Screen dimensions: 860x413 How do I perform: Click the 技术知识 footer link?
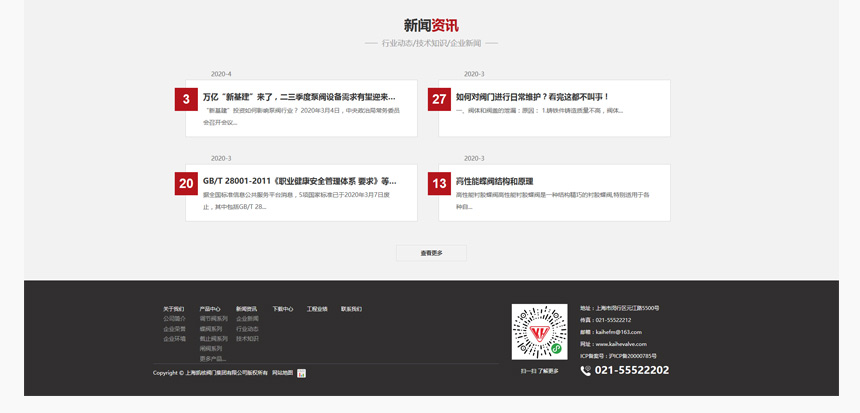247,339
